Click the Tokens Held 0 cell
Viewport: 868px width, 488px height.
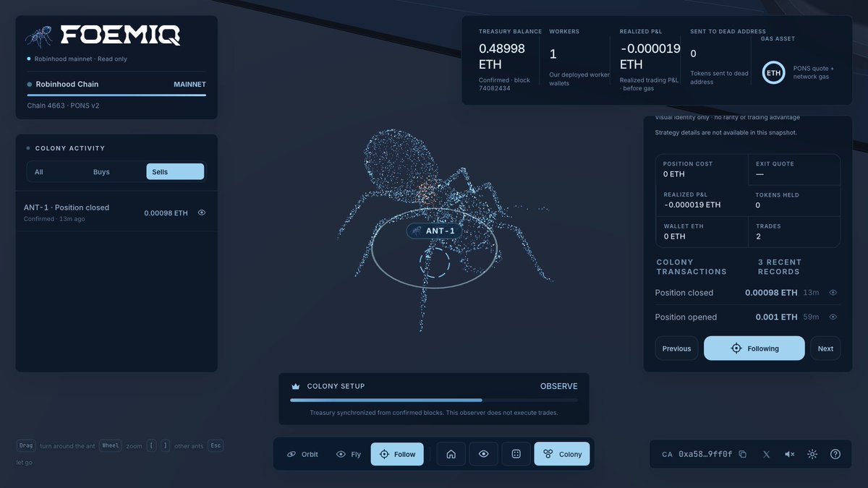tap(793, 200)
